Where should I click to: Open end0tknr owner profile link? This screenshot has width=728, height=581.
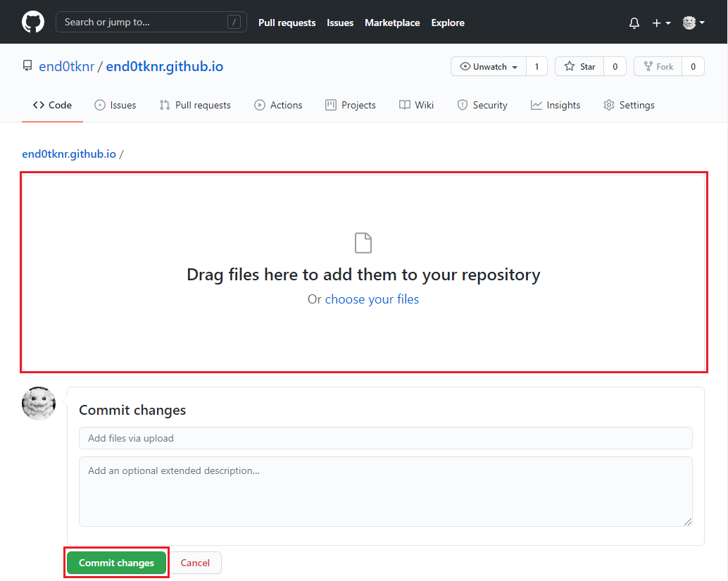pos(67,66)
